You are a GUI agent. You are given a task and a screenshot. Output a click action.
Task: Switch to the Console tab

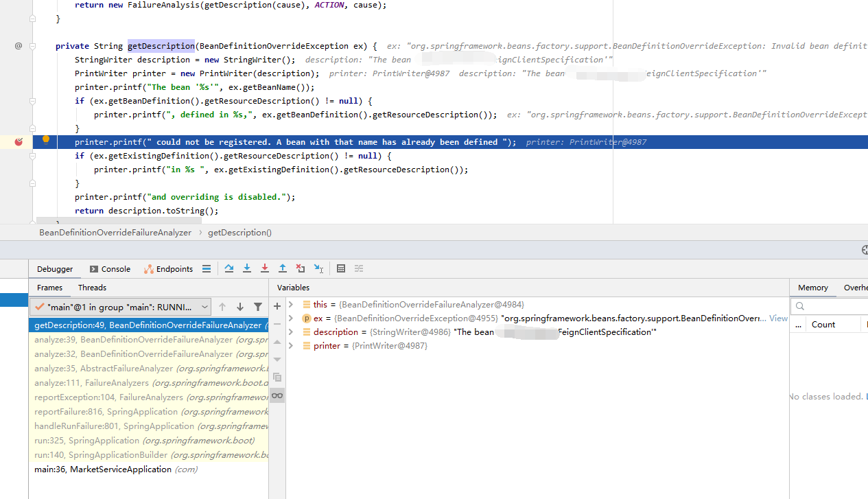point(110,269)
